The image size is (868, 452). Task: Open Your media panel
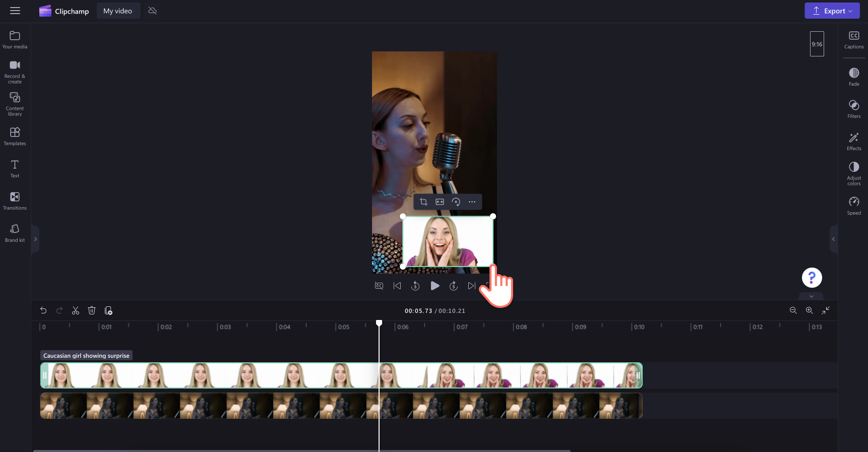[15, 40]
